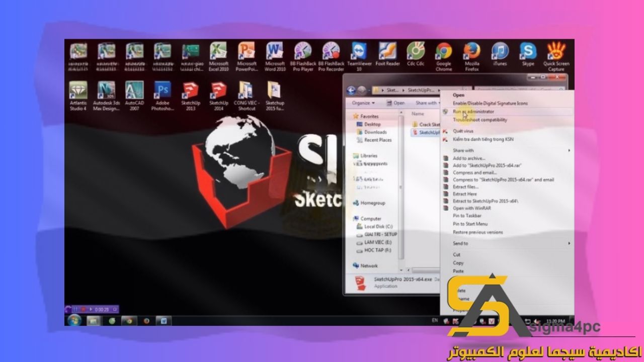The height and width of the screenshot is (362, 644).
Task: Launch TeamViewer 10 desktop shortcut
Action: (x=359, y=56)
